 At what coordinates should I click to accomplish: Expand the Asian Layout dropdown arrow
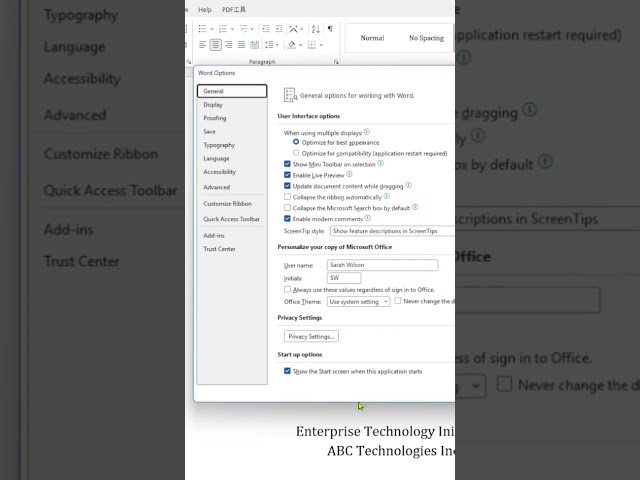tap(302, 29)
